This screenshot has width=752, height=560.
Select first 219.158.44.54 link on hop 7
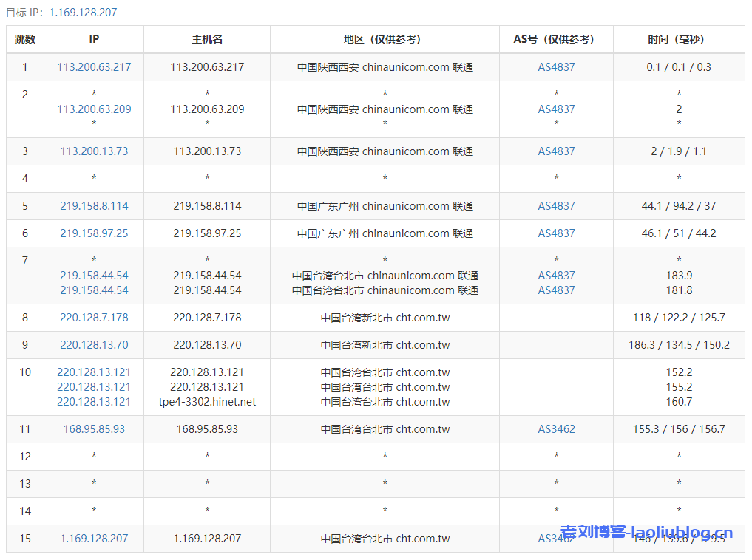[93, 275]
